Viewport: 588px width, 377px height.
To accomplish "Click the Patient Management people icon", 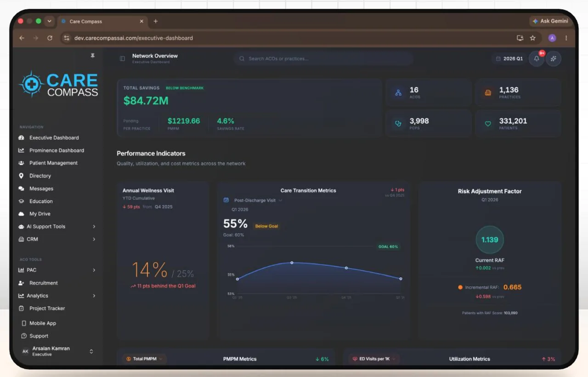I will [x=21, y=163].
